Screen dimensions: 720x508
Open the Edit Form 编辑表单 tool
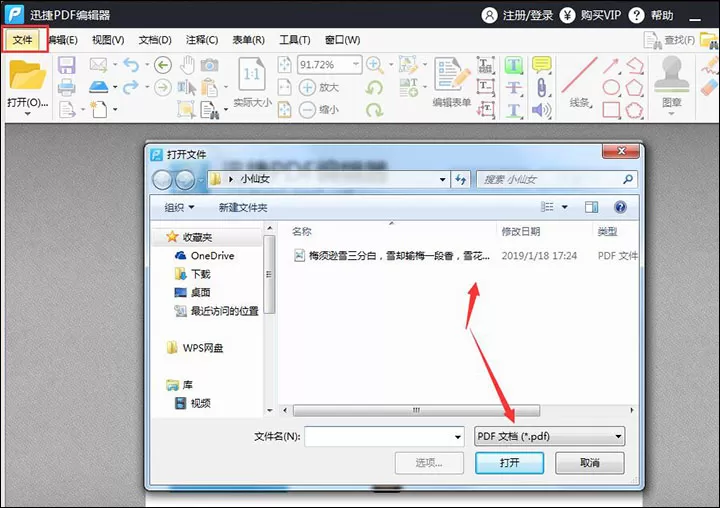[x=452, y=82]
